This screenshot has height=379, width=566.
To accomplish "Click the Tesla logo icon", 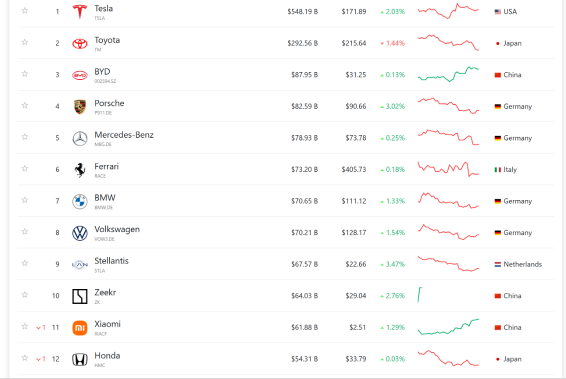I will [x=80, y=12].
